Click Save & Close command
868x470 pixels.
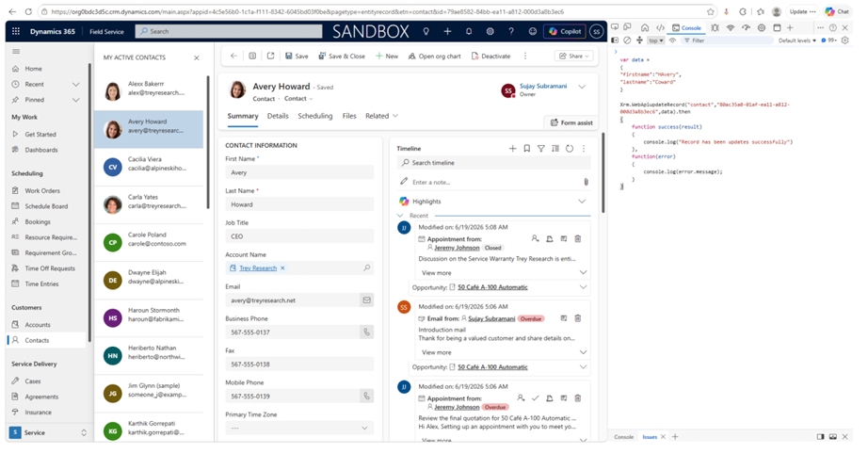click(x=342, y=56)
